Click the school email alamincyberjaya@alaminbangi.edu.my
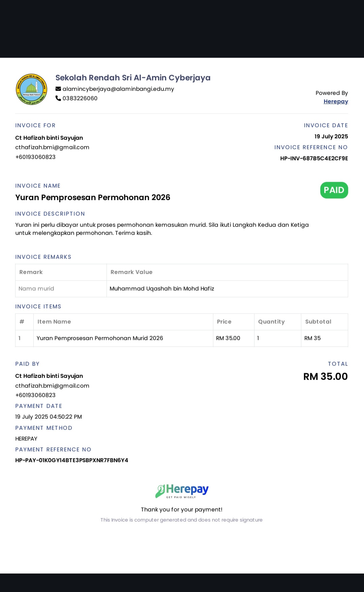364x592 pixels. (118, 89)
